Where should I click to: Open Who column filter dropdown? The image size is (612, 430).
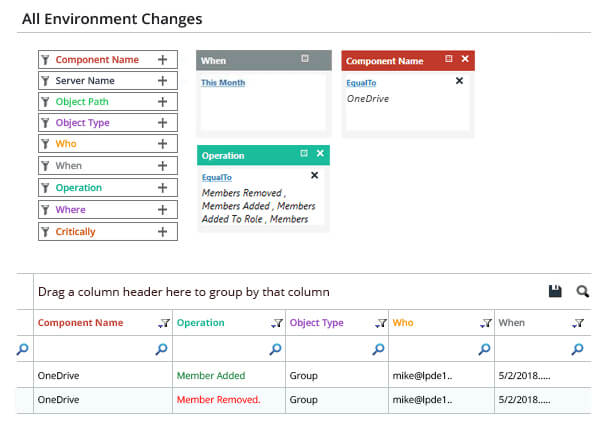coord(486,323)
